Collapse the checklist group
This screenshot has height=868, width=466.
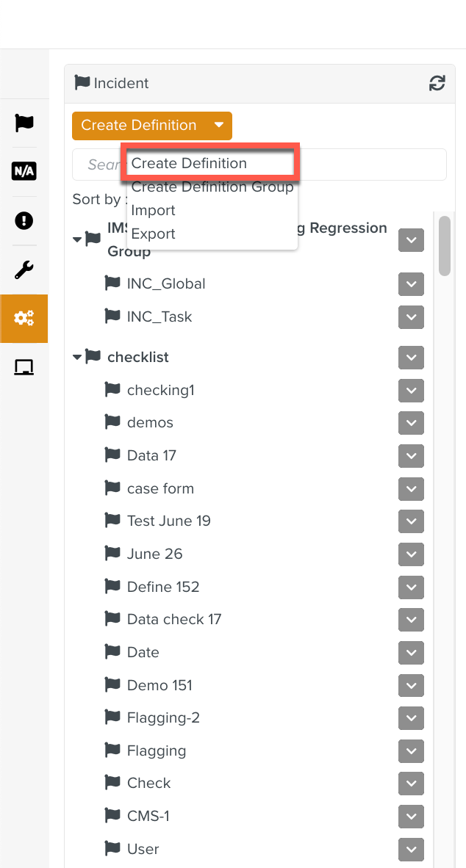(x=77, y=358)
